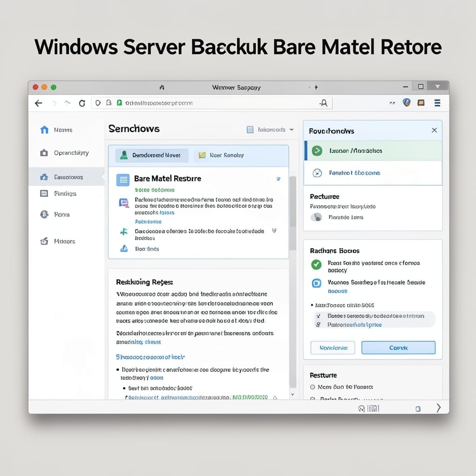Image resolution: width=476 pixels, height=476 pixels.
Task: Click the teal plus-shaped icon in the card
Action: coord(124,232)
